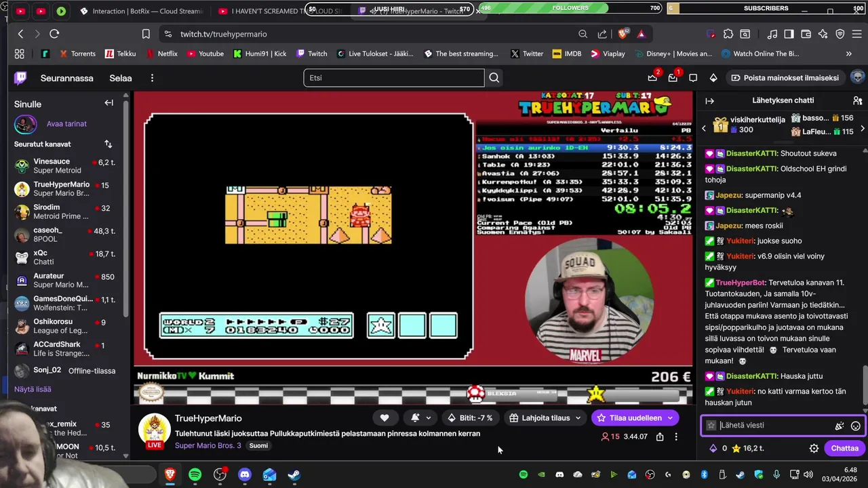Screen dimensions: 868x488
Task: Click Super Mario Bros. 3 category link
Action: 208,445
